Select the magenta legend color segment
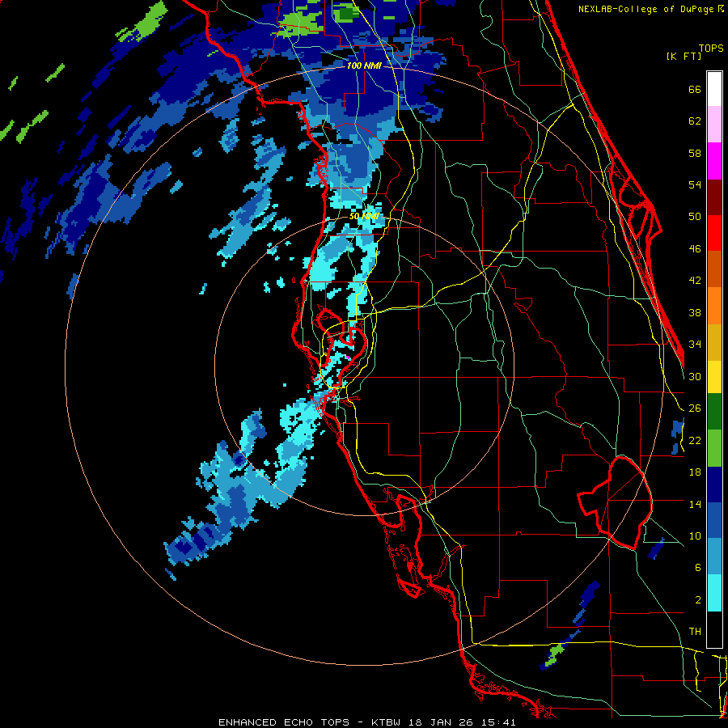 click(714, 161)
